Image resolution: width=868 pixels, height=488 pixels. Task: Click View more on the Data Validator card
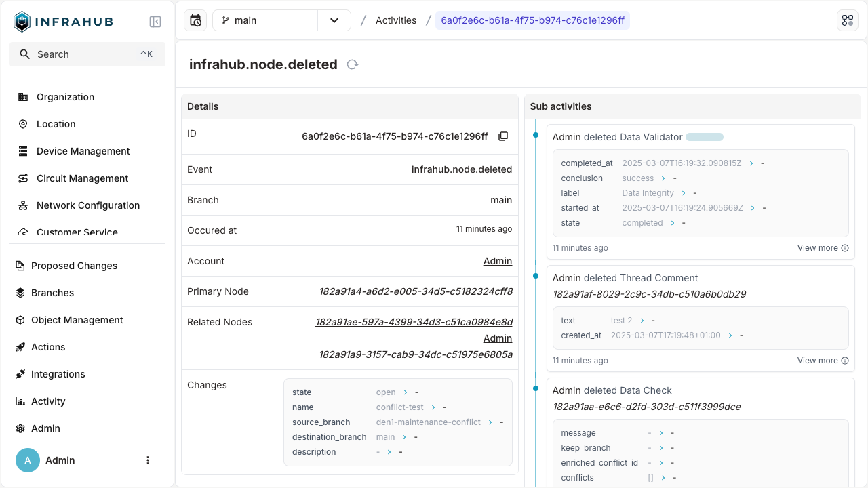(x=817, y=247)
